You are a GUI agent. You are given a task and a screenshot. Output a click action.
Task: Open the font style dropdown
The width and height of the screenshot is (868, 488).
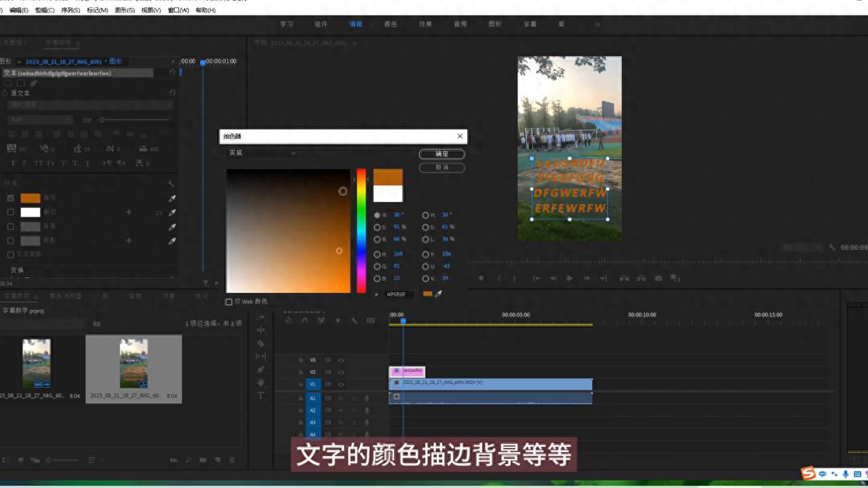click(x=40, y=119)
